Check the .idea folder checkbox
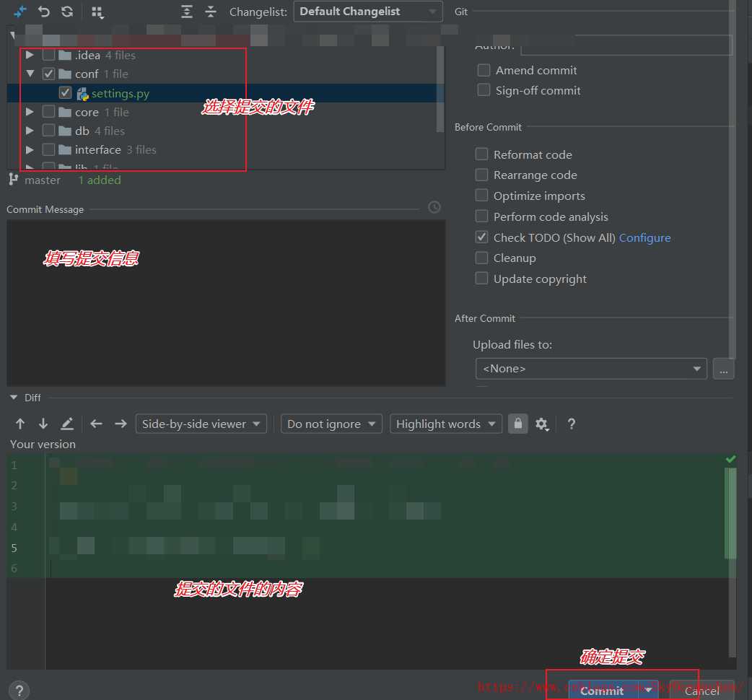 click(x=48, y=55)
